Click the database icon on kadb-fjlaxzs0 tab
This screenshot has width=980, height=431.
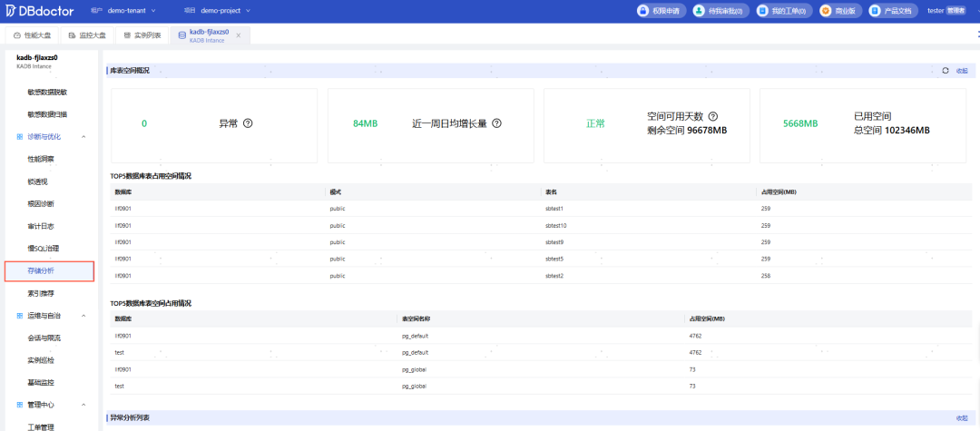point(181,35)
